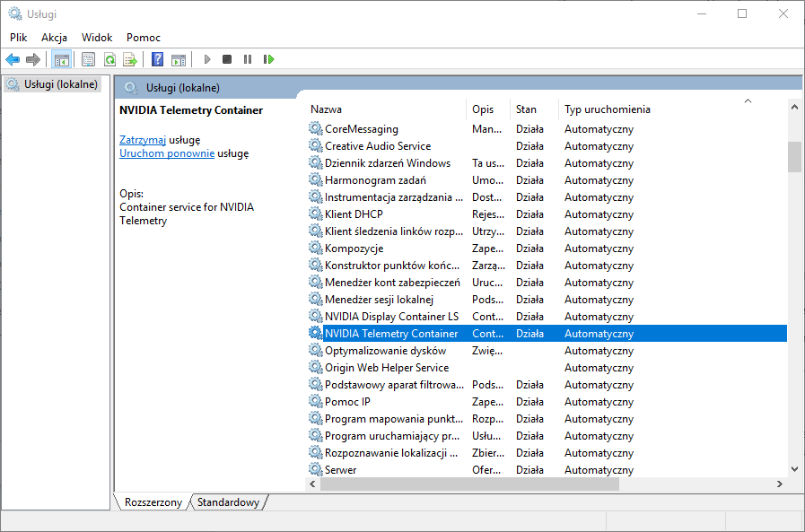Click the Refresh toolbar icon

109,59
